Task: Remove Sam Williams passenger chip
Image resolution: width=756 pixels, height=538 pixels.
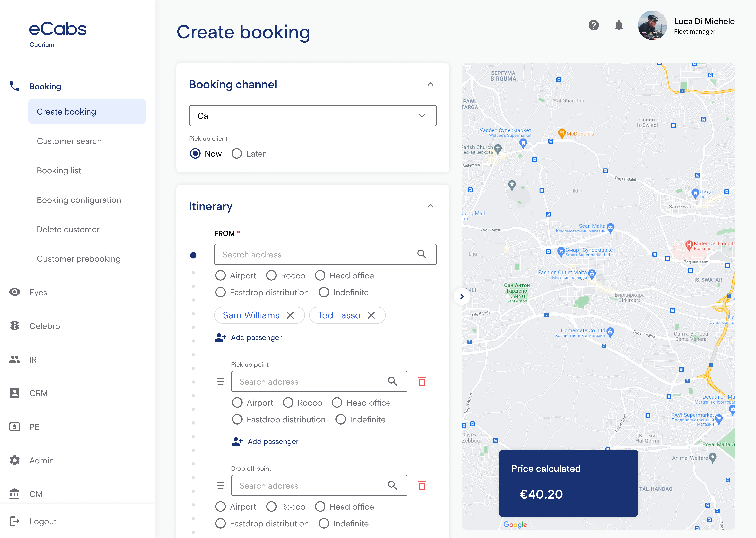Action: click(290, 315)
